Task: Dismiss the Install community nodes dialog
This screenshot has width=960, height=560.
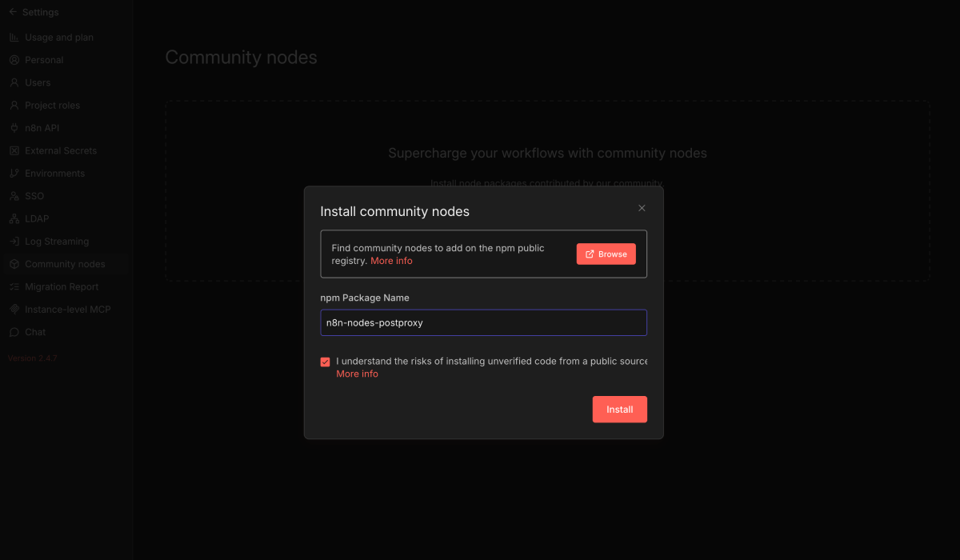Action: click(x=642, y=207)
